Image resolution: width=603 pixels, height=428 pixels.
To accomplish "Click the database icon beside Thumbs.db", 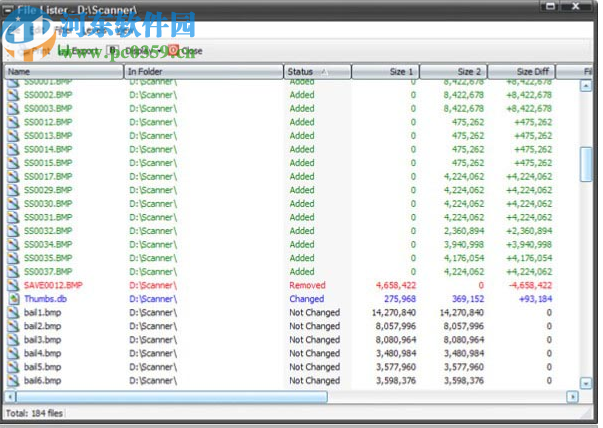I will (14, 299).
